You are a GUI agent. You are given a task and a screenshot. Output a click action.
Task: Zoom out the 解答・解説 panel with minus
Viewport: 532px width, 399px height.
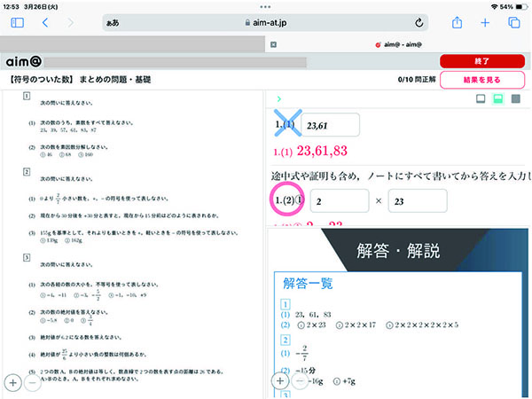pyautogui.click(x=300, y=381)
